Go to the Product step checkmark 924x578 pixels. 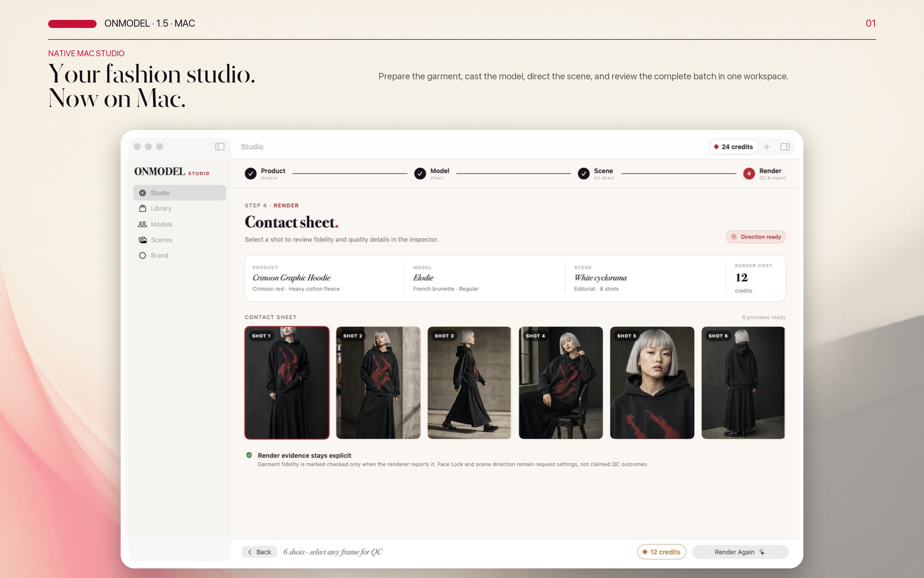251,173
